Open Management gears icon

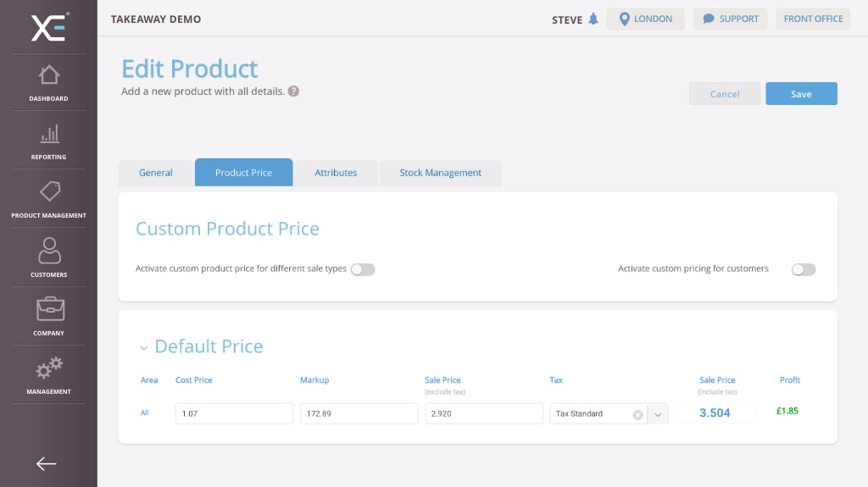pyautogui.click(x=48, y=368)
